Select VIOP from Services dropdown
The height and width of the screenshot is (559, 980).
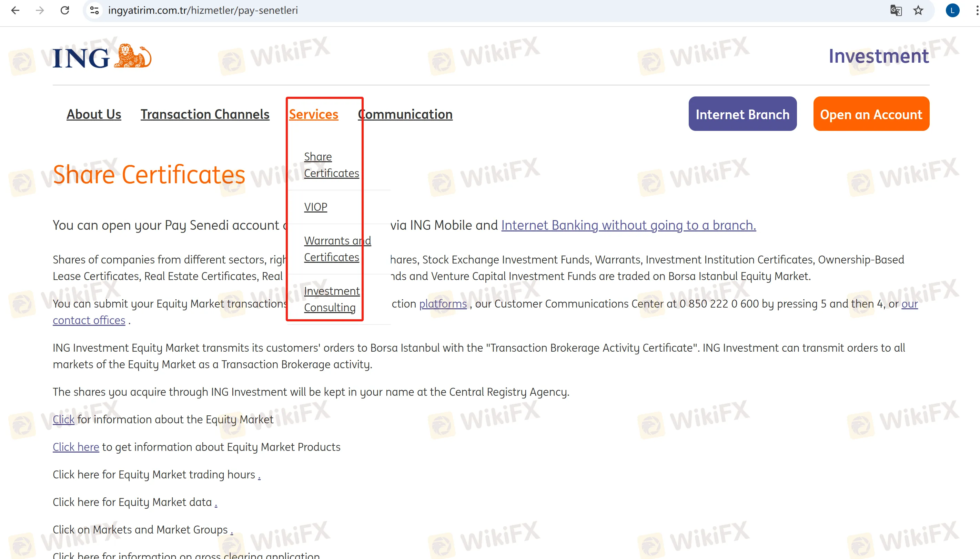coord(315,207)
